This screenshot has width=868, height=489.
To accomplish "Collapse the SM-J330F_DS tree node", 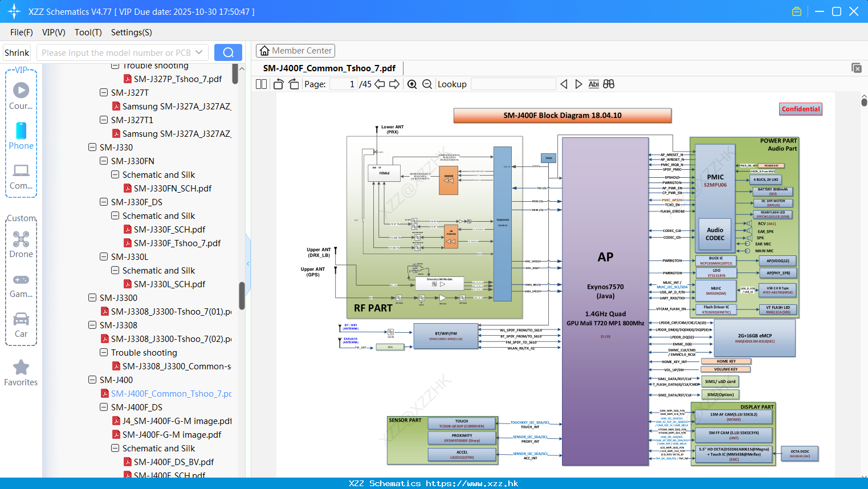I will 104,202.
